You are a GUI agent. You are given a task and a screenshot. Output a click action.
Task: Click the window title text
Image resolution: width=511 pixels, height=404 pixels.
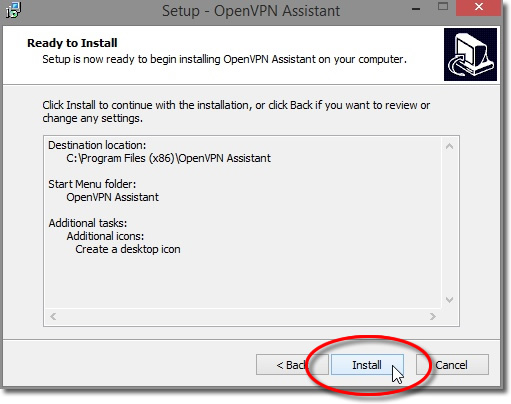[251, 11]
